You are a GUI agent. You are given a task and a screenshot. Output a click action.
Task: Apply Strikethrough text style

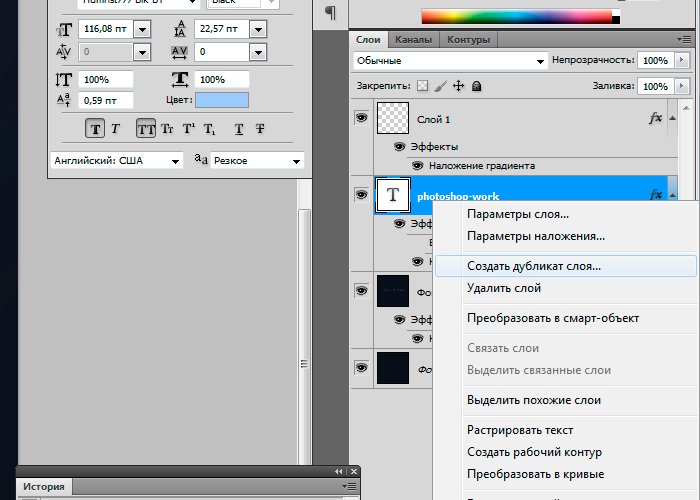(x=260, y=128)
